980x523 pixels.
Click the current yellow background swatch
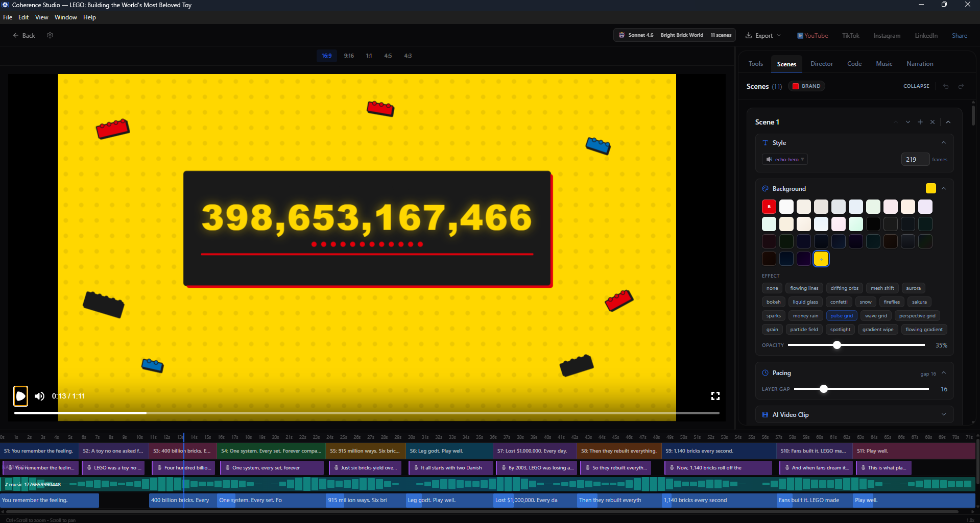[930, 189]
